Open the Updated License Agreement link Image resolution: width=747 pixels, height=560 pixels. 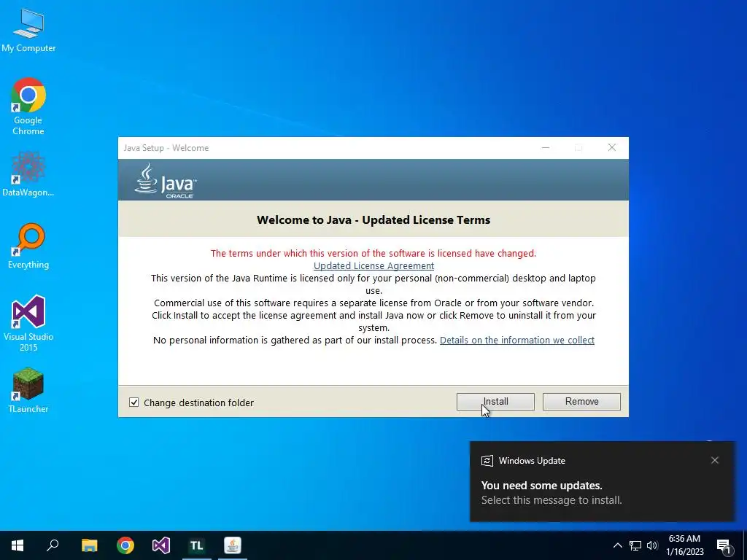click(373, 265)
